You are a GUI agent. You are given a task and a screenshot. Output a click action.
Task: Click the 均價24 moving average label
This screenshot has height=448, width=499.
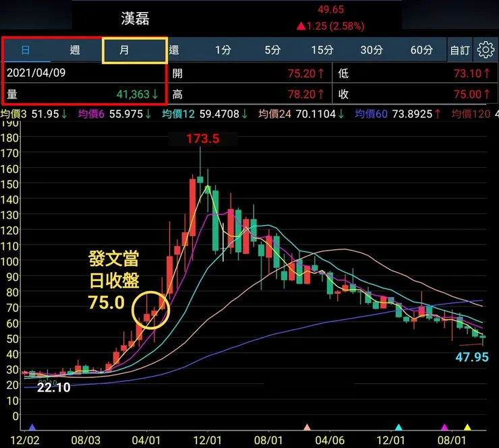tap(274, 114)
